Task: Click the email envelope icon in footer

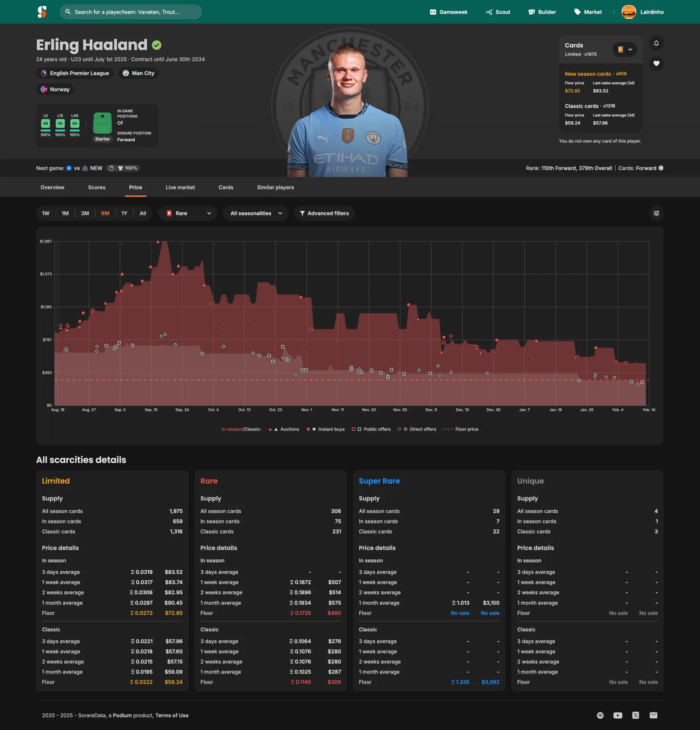Action: click(653, 715)
